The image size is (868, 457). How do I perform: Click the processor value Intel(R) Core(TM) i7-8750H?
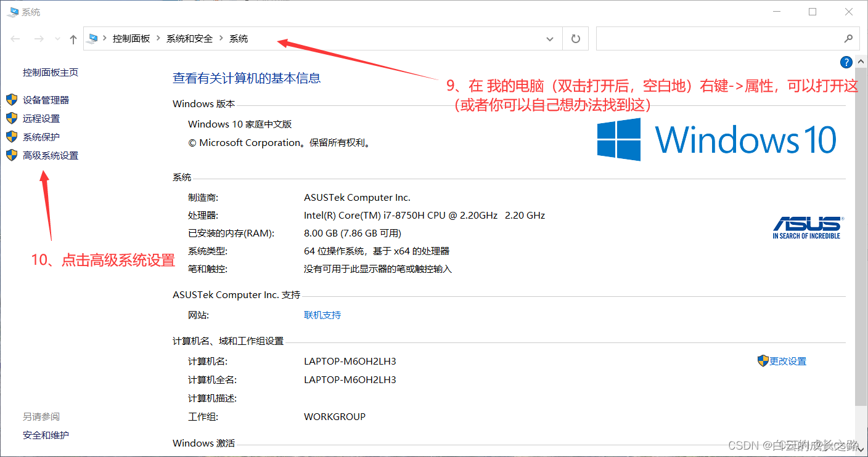coord(424,215)
